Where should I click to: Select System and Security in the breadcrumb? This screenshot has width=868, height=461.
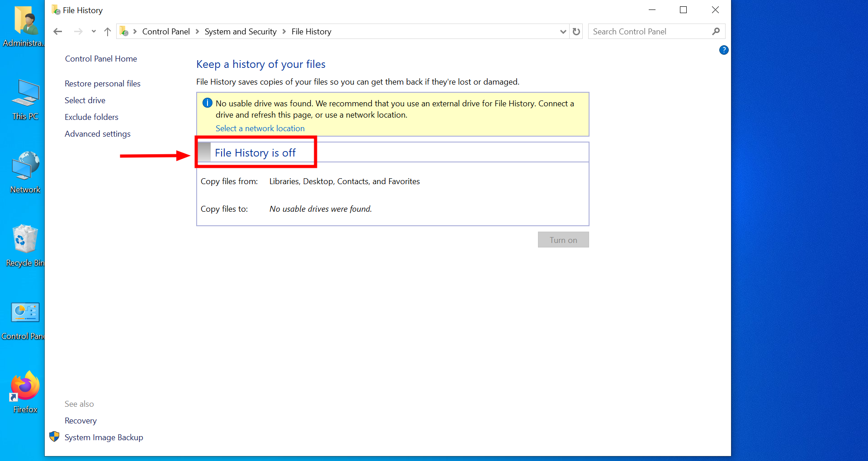point(240,31)
